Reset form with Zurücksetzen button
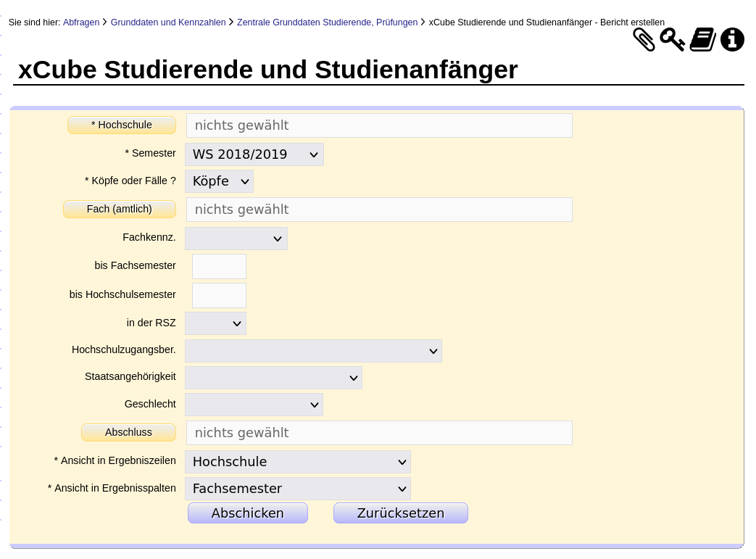The width and height of the screenshot is (756, 559). click(400, 513)
